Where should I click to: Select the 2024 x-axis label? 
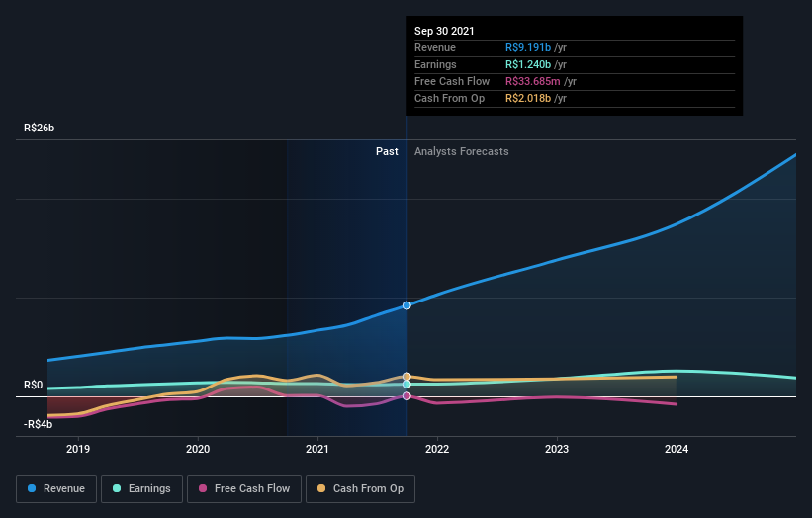(x=677, y=449)
